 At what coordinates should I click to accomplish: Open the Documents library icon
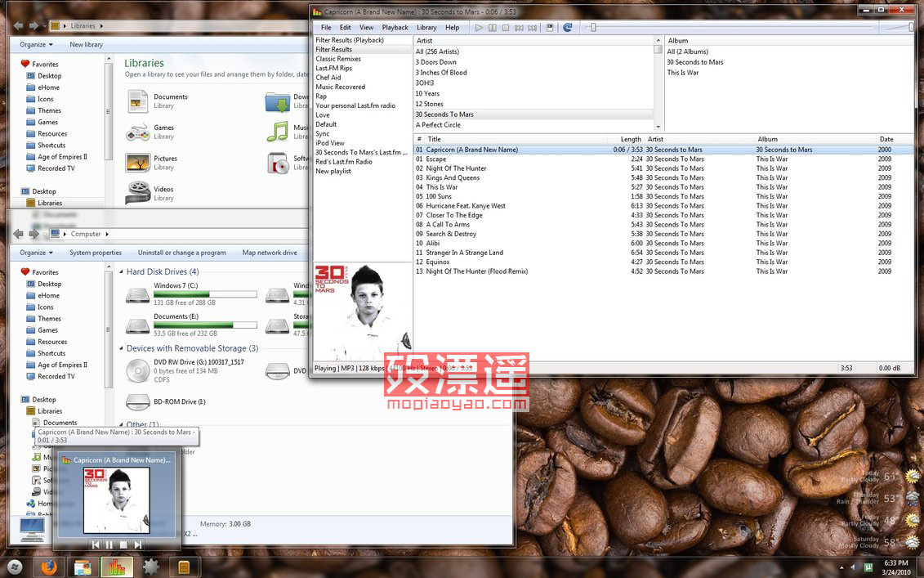(x=138, y=101)
